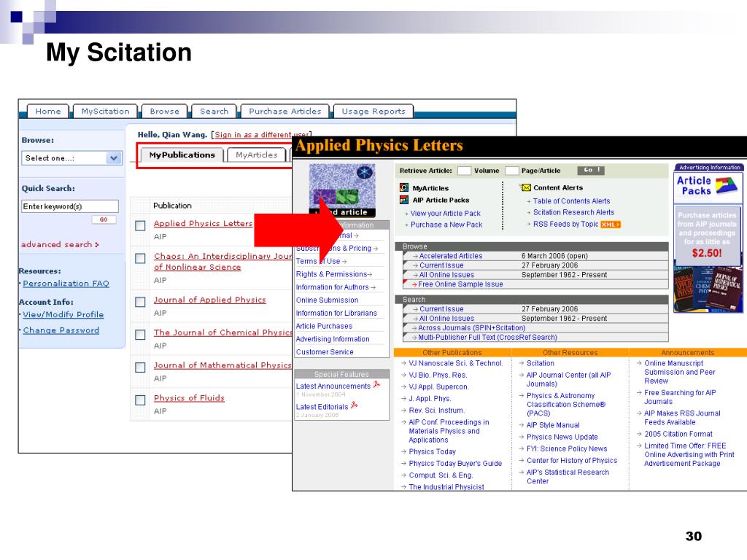The height and width of the screenshot is (560, 747).
Task: Click the Change Password link
Action: tap(61, 330)
